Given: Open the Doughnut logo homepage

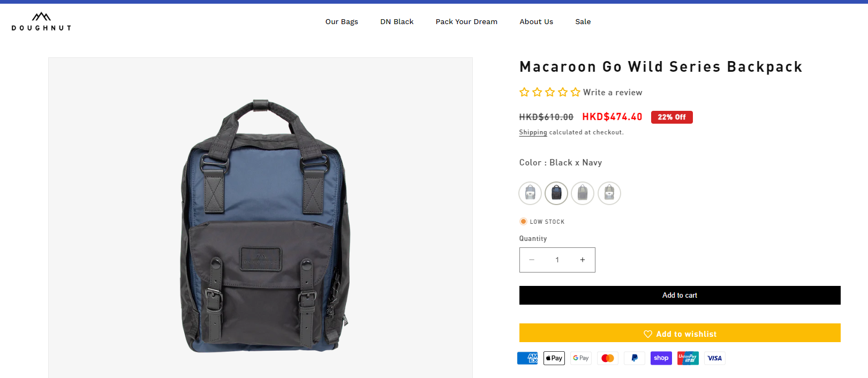Looking at the screenshot, I should click(41, 21).
